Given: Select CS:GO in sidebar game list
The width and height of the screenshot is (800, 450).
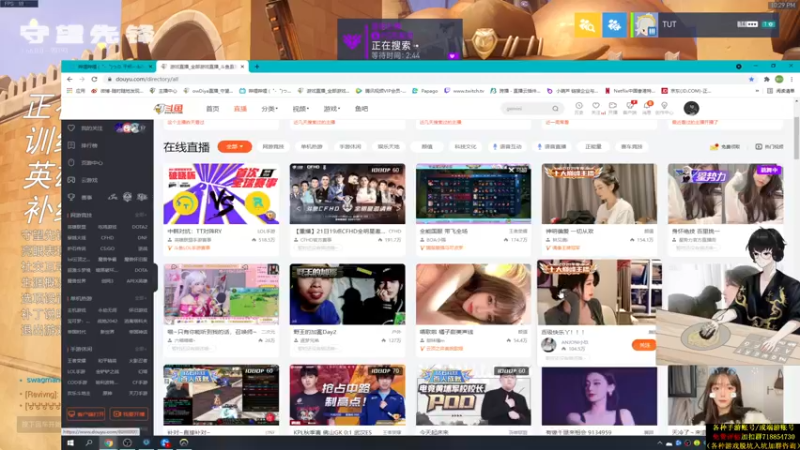Looking at the screenshot, I should point(107,248).
